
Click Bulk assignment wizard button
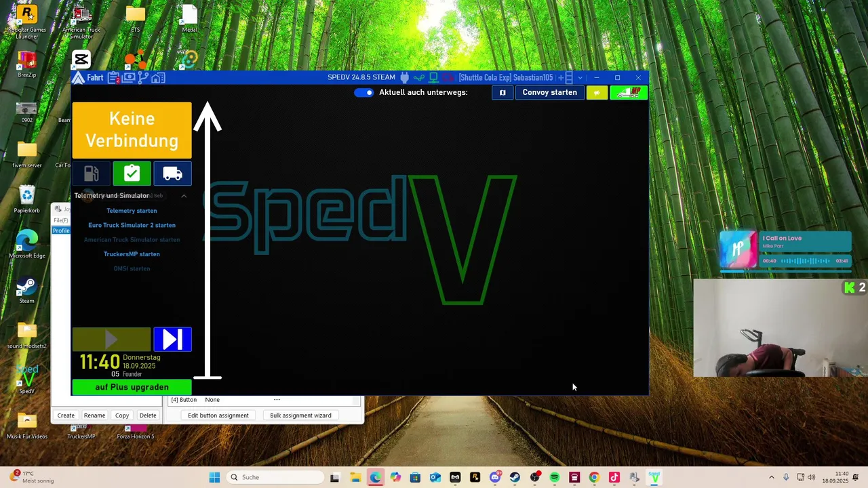tap(300, 415)
